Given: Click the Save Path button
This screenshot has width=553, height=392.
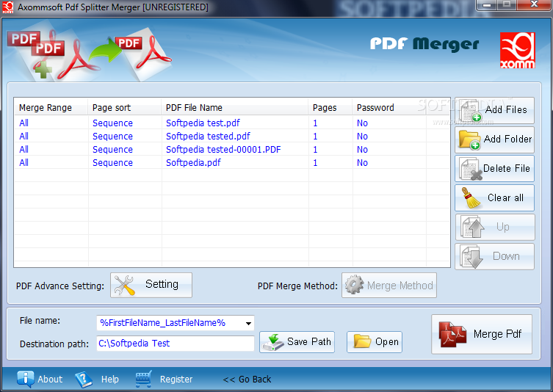Looking at the screenshot, I should [x=297, y=342].
